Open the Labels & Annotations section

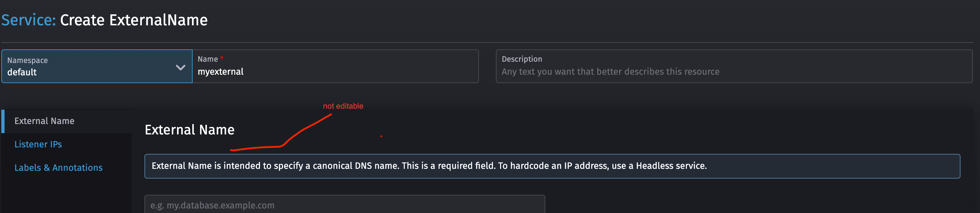coord(58,167)
